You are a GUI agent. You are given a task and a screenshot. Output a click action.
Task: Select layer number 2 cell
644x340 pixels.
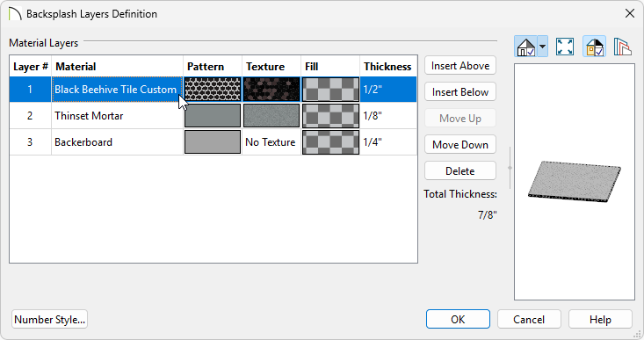30,116
